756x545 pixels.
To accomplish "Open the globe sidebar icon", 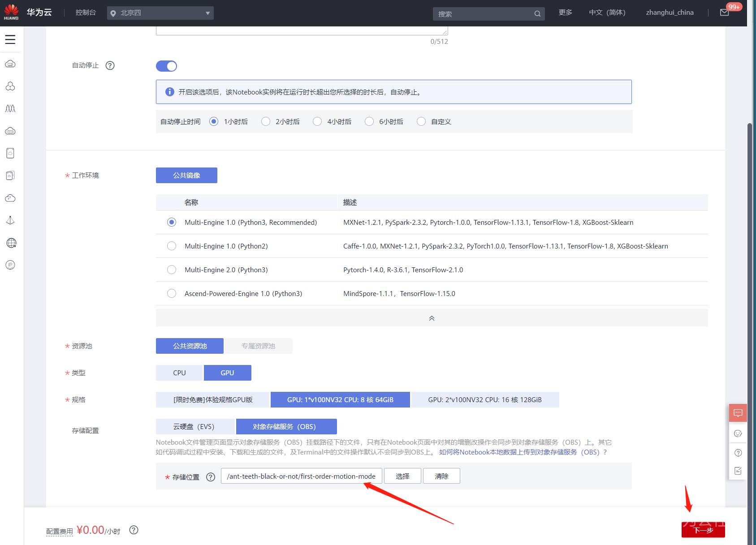I will (11, 243).
